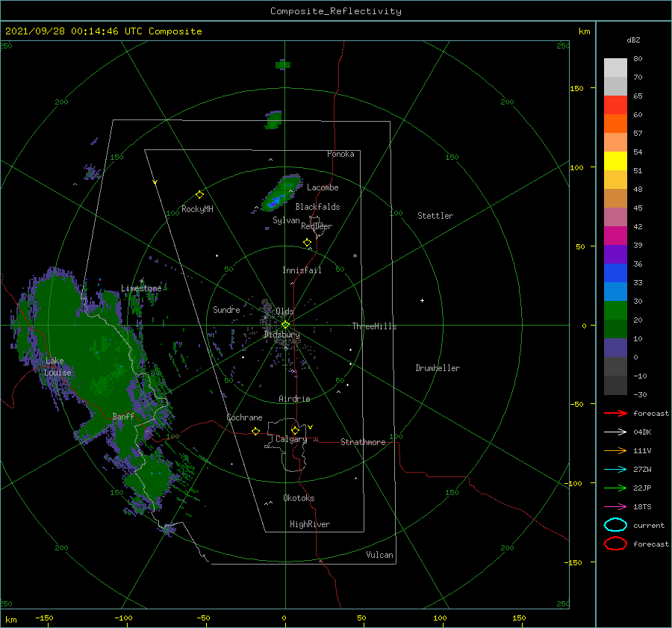
Task: Click the Drumheller city label
Action: pos(438,368)
